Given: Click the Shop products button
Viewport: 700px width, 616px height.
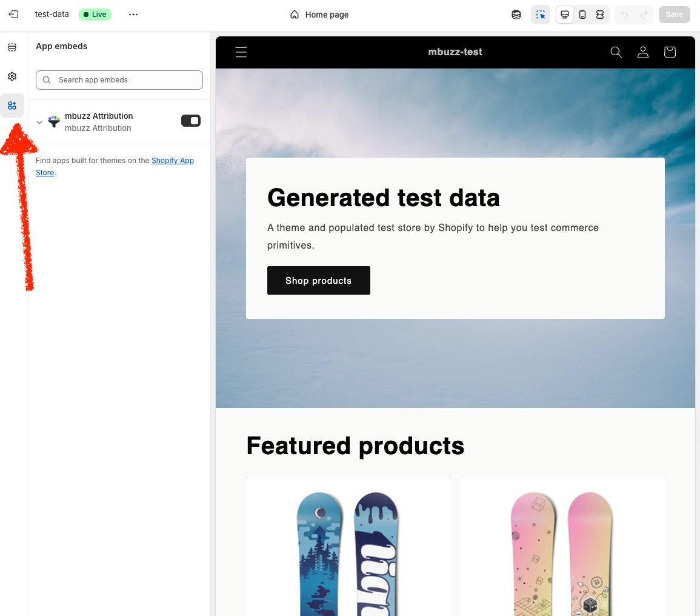Looking at the screenshot, I should point(318,280).
